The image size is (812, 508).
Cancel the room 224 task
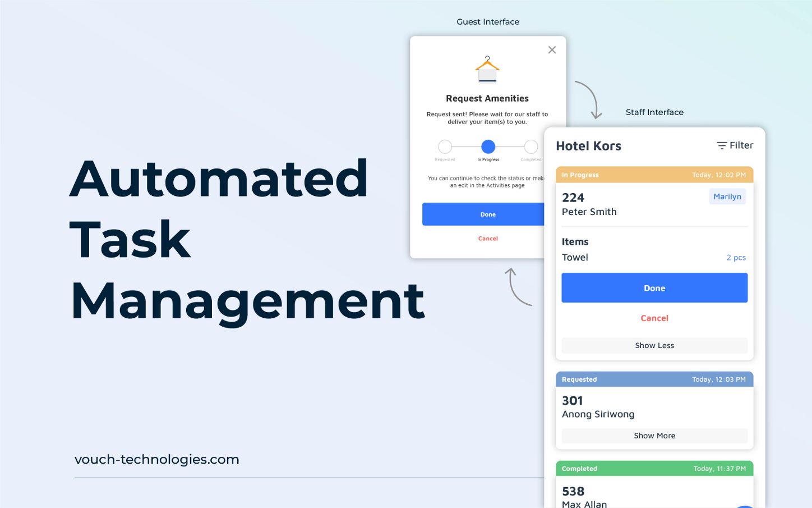(x=654, y=318)
